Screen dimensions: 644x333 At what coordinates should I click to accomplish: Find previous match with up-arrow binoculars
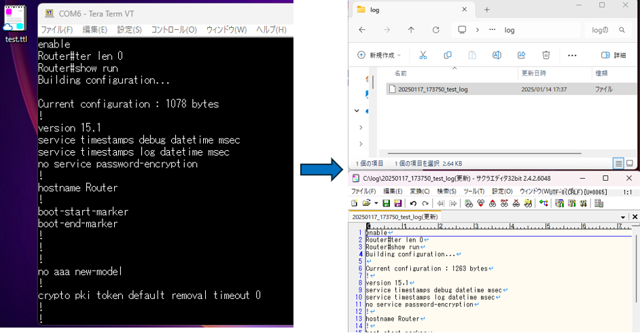[493, 203]
